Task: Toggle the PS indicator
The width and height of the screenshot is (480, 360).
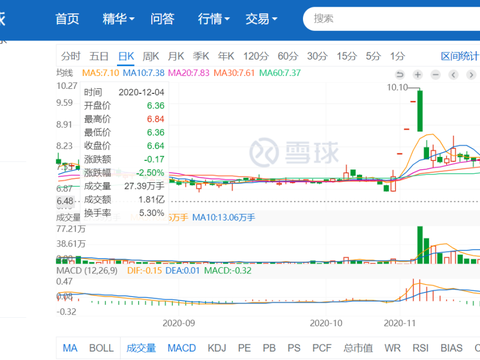Action: [294, 348]
